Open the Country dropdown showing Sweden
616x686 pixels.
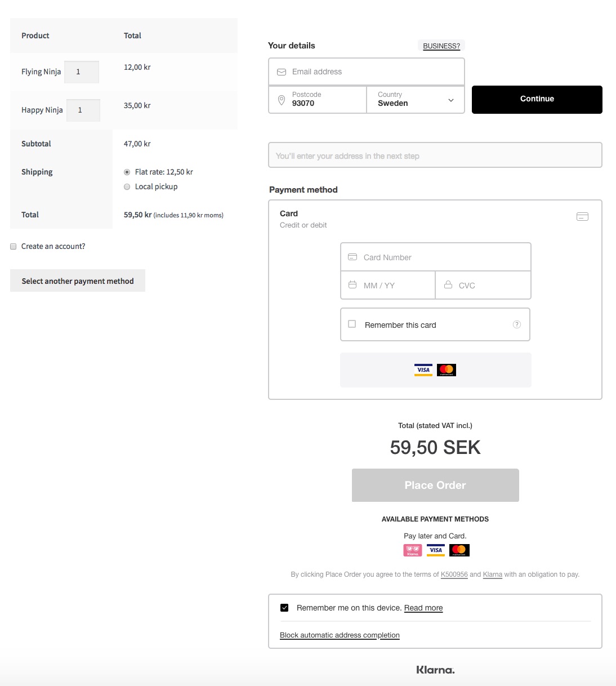point(415,100)
